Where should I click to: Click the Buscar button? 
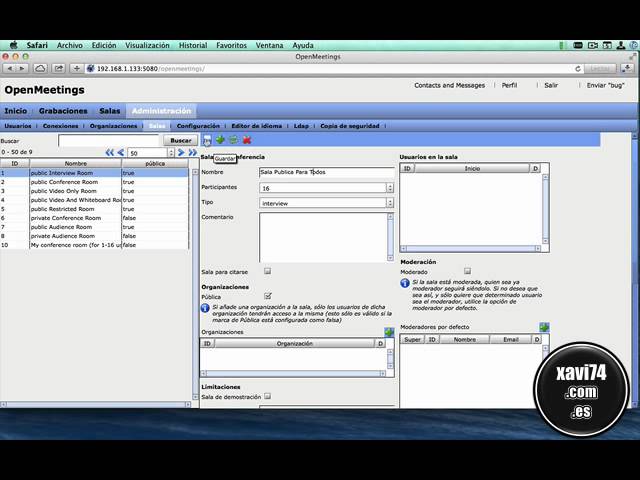pyautogui.click(x=180, y=140)
